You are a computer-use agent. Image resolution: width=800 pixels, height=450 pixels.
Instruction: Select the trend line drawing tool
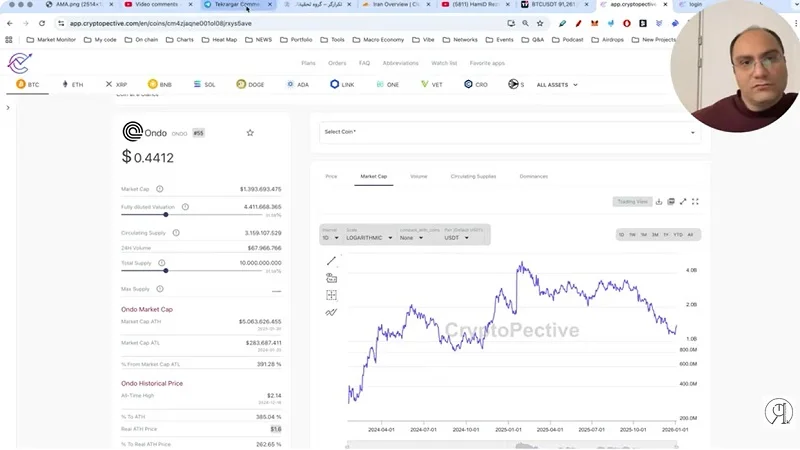[331, 261]
